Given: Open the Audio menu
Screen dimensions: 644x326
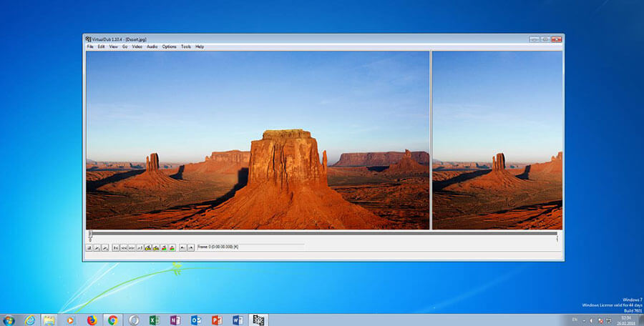Looking at the screenshot, I should tap(152, 46).
